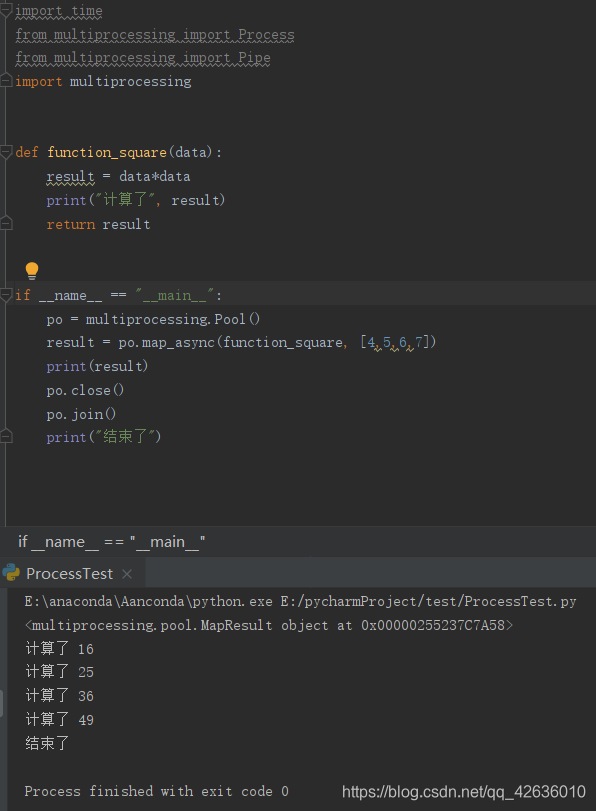Click the print(result) line
Image resolution: width=596 pixels, height=811 pixels.
pyautogui.click(x=97, y=366)
